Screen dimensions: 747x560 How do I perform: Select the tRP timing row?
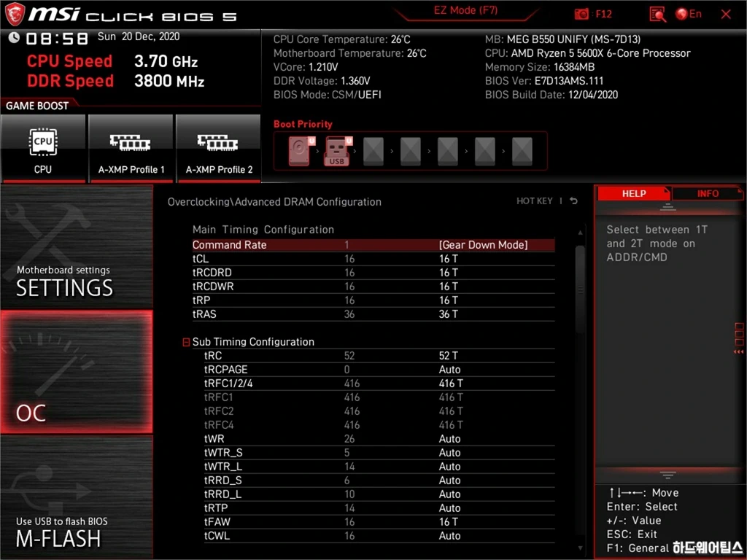373,300
